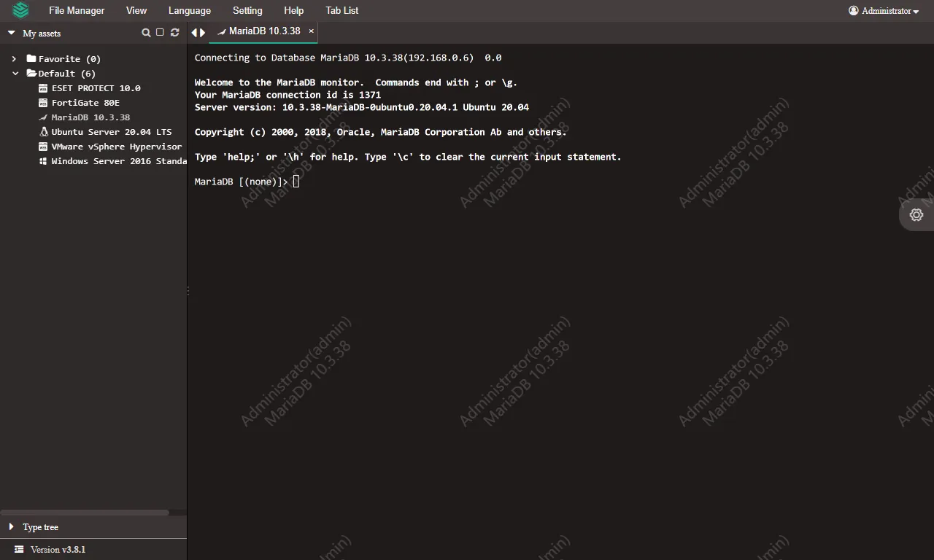The width and height of the screenshot is (934, 560).
Task: Click the MariaDB dolphin icon in tree
Action: (x=43, y=117)
